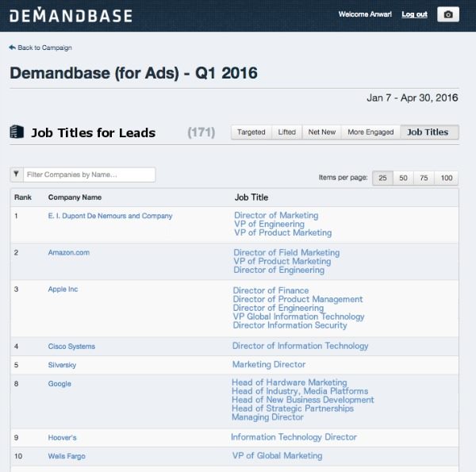Click the (171) leads count
Screen dimensions: 476x472
click(202, 132)
